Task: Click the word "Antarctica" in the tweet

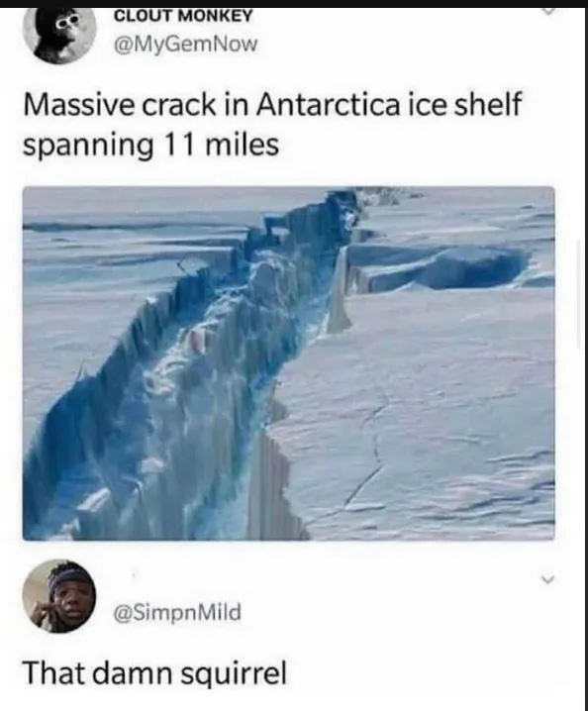Action: (x=329, y=104)
